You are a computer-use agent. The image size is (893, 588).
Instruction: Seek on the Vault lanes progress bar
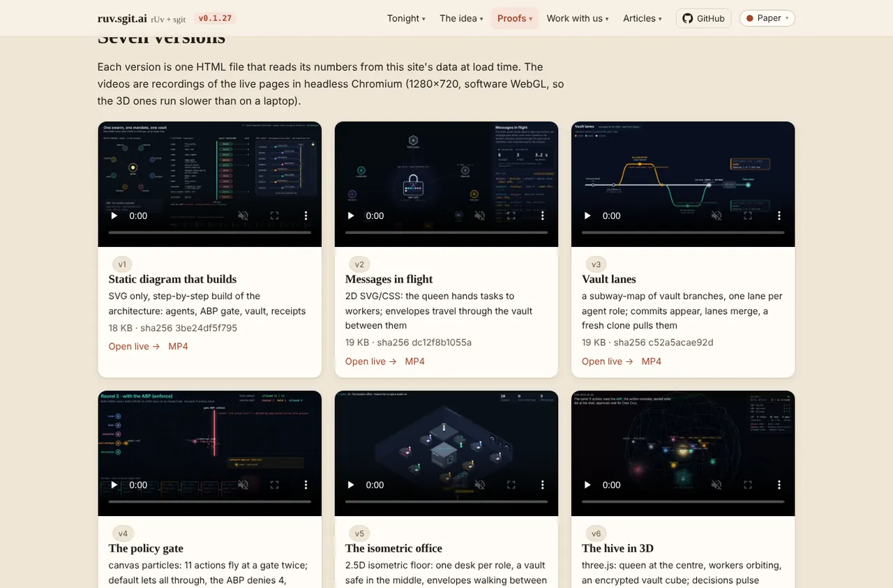[683, 232]
